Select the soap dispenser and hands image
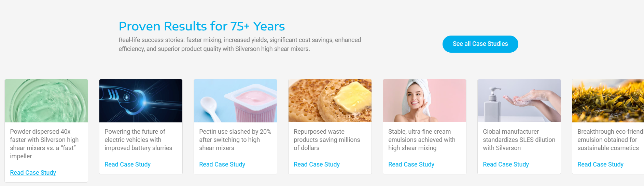This screenshot has width=644, height=186. click(519, 101)
